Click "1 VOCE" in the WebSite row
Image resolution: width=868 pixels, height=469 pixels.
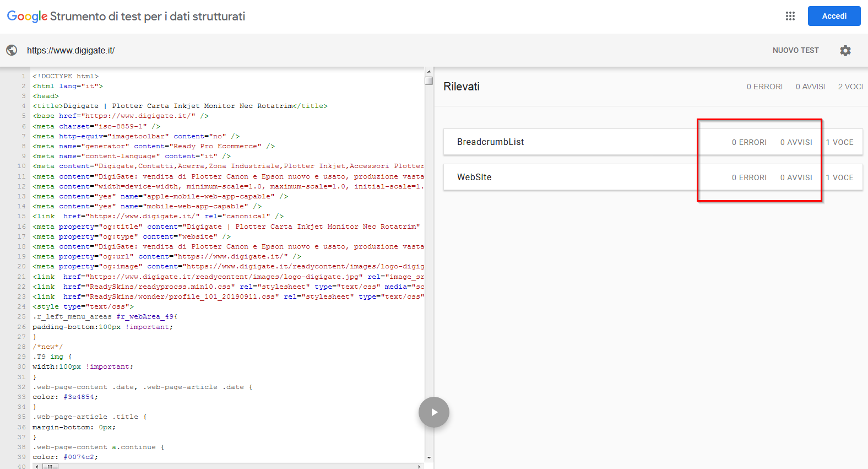[x=839, y=177]
